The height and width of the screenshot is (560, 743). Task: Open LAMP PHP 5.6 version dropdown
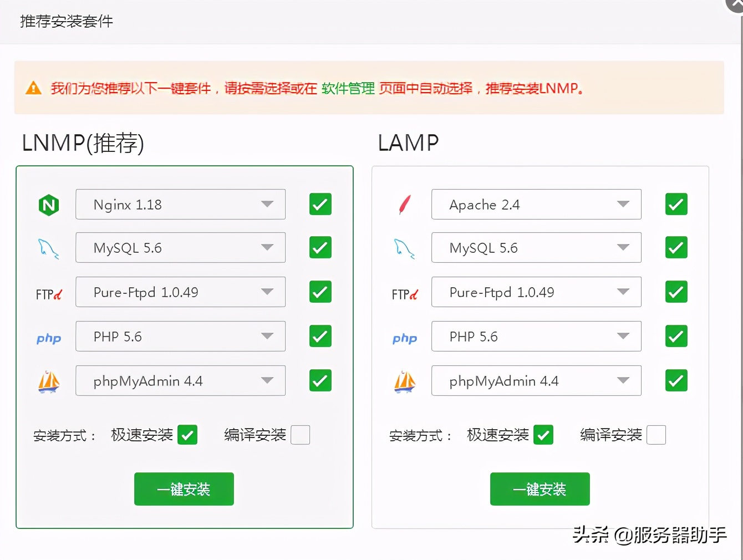[537, 336]
